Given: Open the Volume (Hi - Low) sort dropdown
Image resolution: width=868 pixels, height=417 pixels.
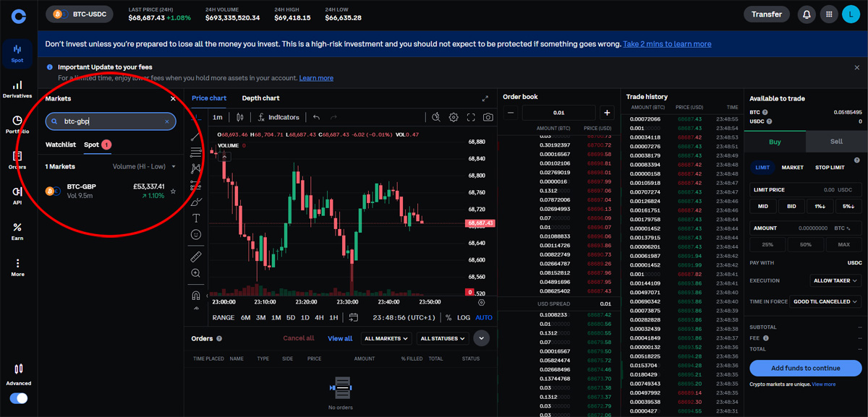Looking at the screenshot, I should (x=145, y=166).
